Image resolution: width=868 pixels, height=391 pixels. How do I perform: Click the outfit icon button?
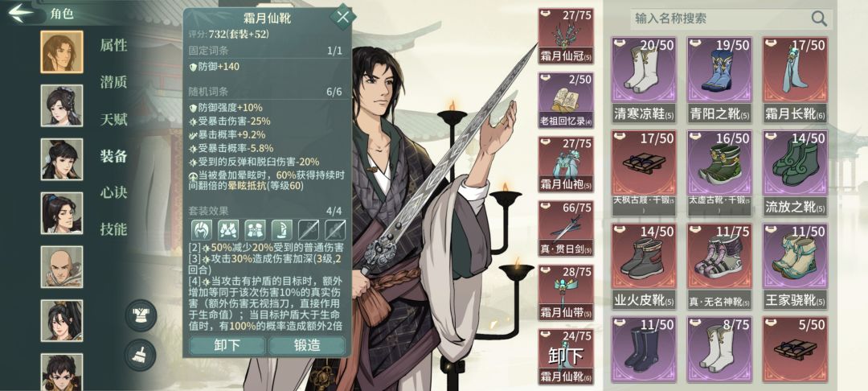click(141, 315)
